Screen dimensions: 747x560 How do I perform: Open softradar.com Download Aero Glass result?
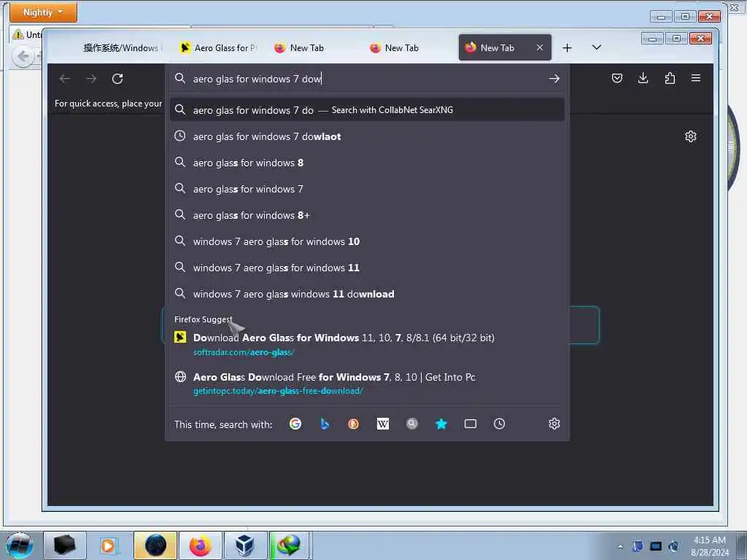pos(367,344)
